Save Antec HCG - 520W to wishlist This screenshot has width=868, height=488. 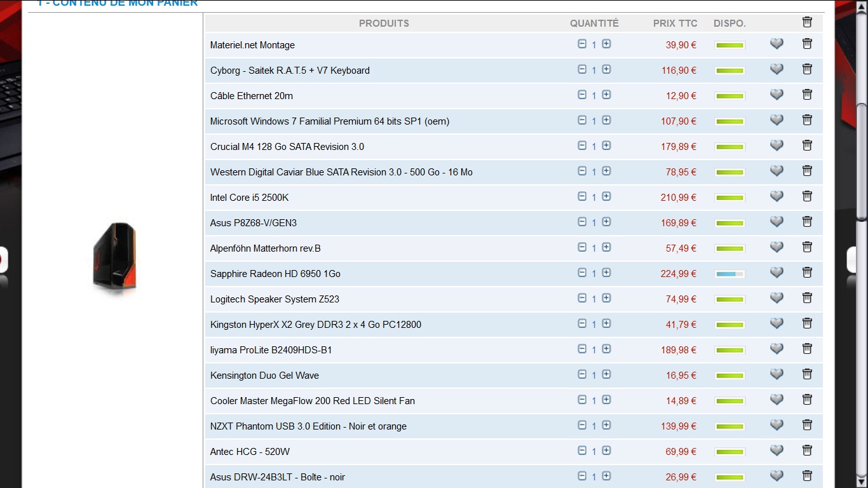coord(776,451)
